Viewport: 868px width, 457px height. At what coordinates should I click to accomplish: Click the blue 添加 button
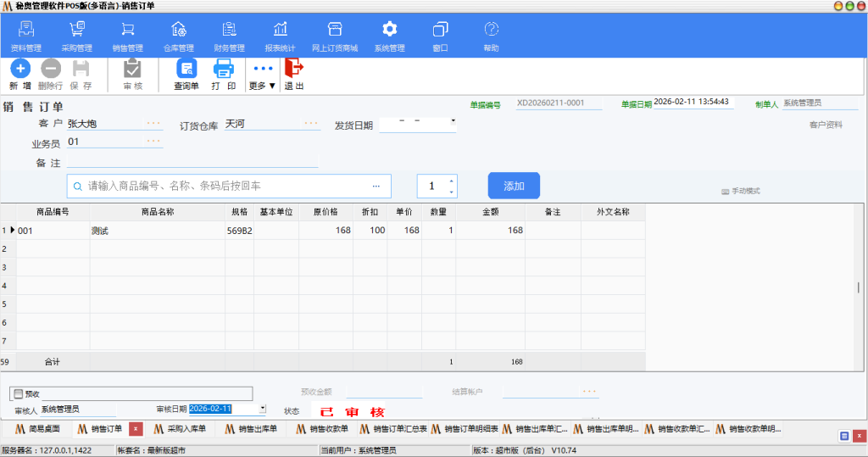point(514,186)
